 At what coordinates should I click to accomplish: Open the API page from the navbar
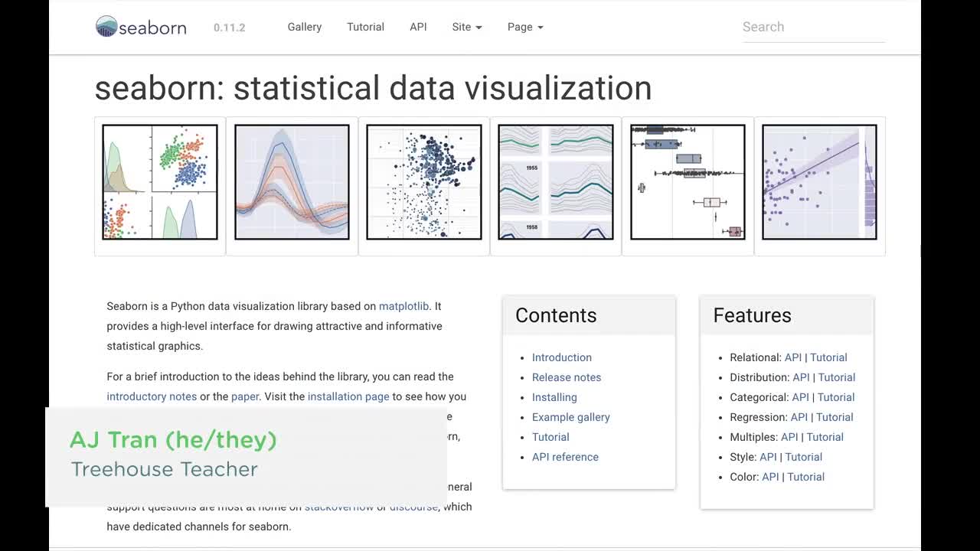pyautogui.click(x=417, y=27)
